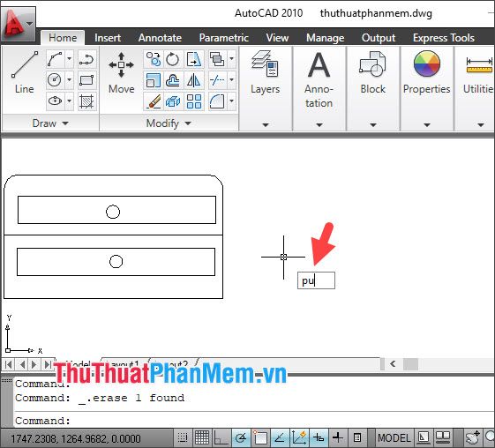Toggle Dynamic UCS in the status bar
Viewport: 495px width, 448px height.
pyautogui.click(x=299, y=437)
